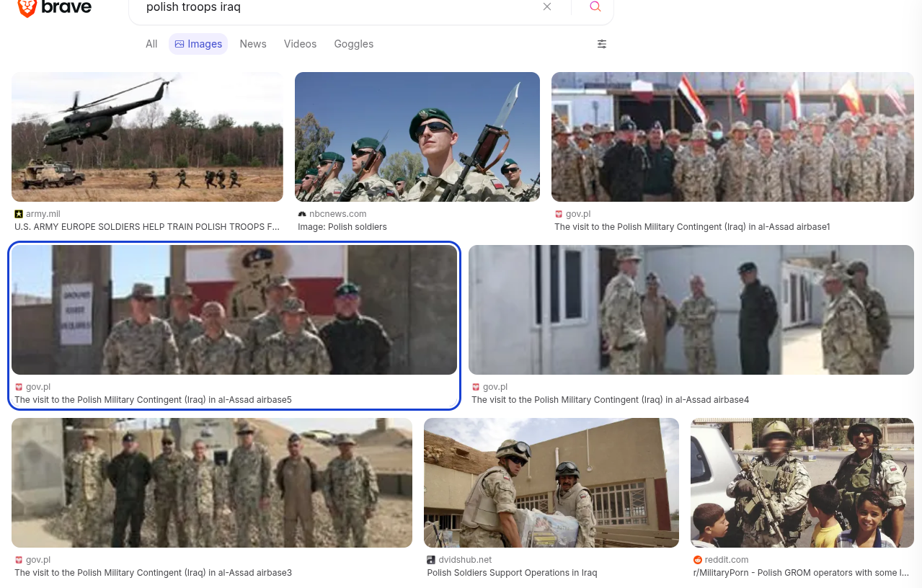Screen dimensions: 922x588
Task: Click the gov.pl favicon for airbase1 result
Action: coord(559,214)
